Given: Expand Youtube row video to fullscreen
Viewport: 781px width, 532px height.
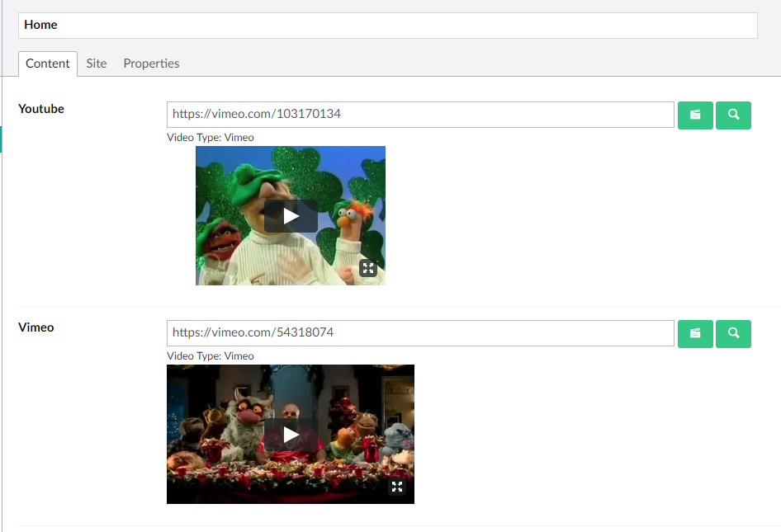Looking at the screenshot, I should pyautogui.click(x=368, y=268).
